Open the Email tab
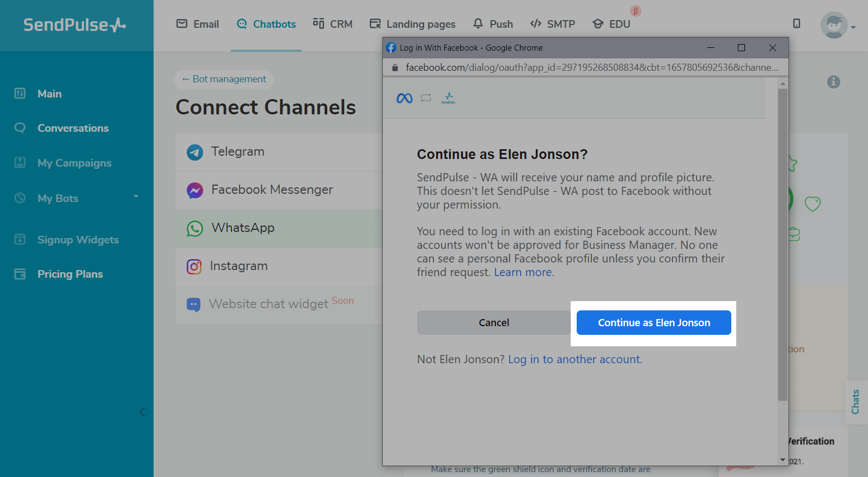The height and width of the screenshot is (477, 868). [198, 24]
